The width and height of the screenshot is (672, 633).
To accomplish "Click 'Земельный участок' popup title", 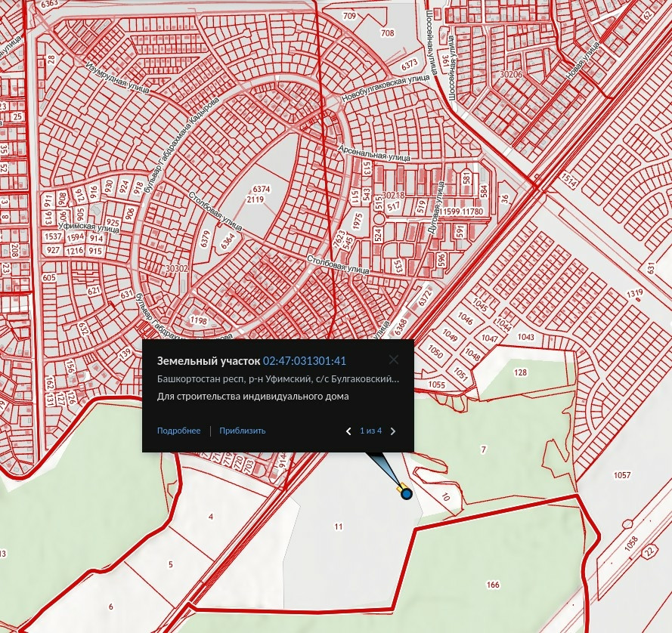I will [x=209, y=361].
